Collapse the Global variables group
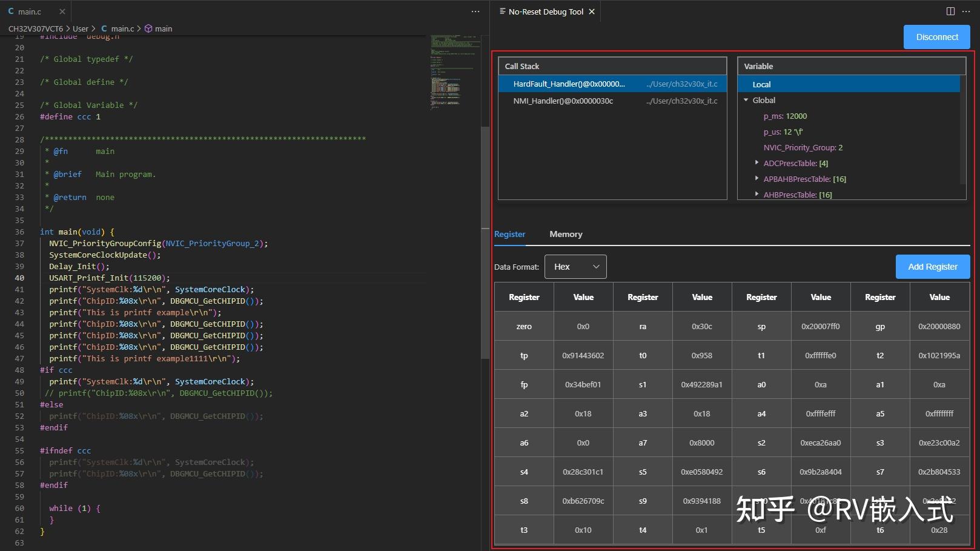Viewport: 980px width, 551px height. [746, 100]
